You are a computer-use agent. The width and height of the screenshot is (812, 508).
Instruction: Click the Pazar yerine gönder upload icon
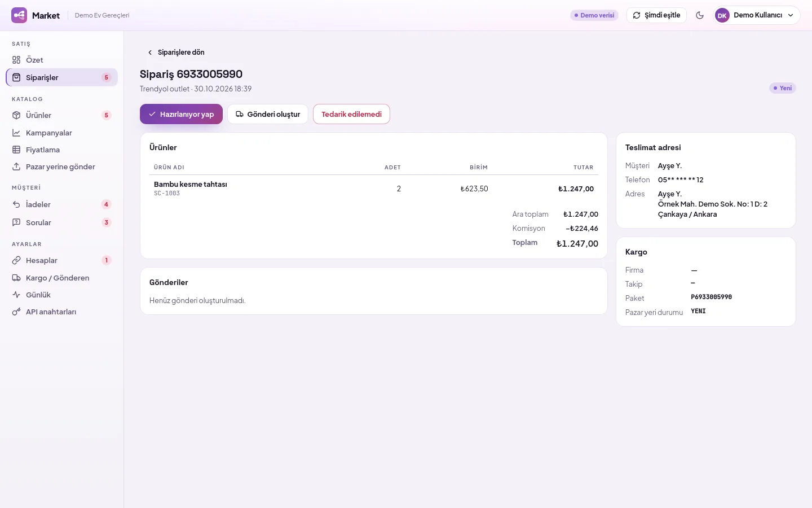16,167
